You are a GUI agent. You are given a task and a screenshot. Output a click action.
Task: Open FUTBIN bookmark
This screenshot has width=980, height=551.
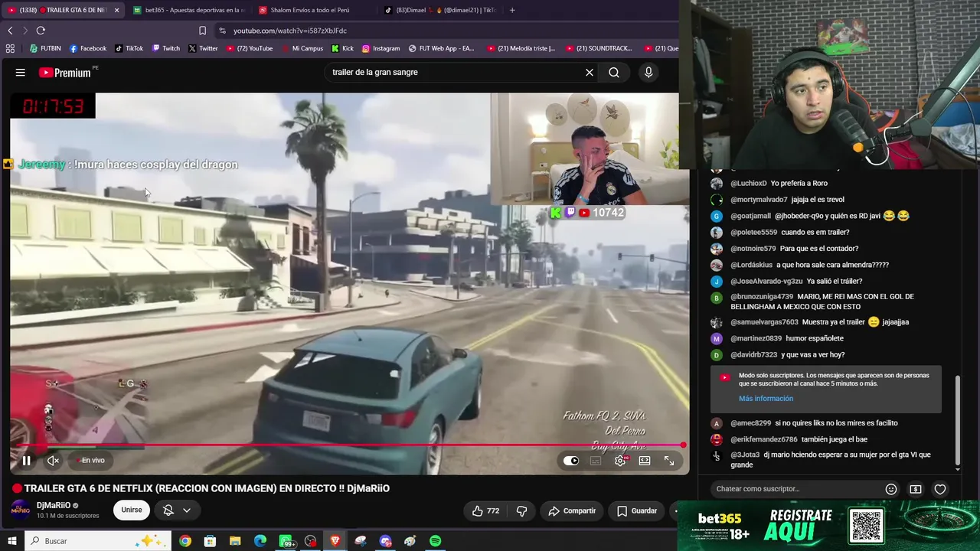tap(45, 48)
